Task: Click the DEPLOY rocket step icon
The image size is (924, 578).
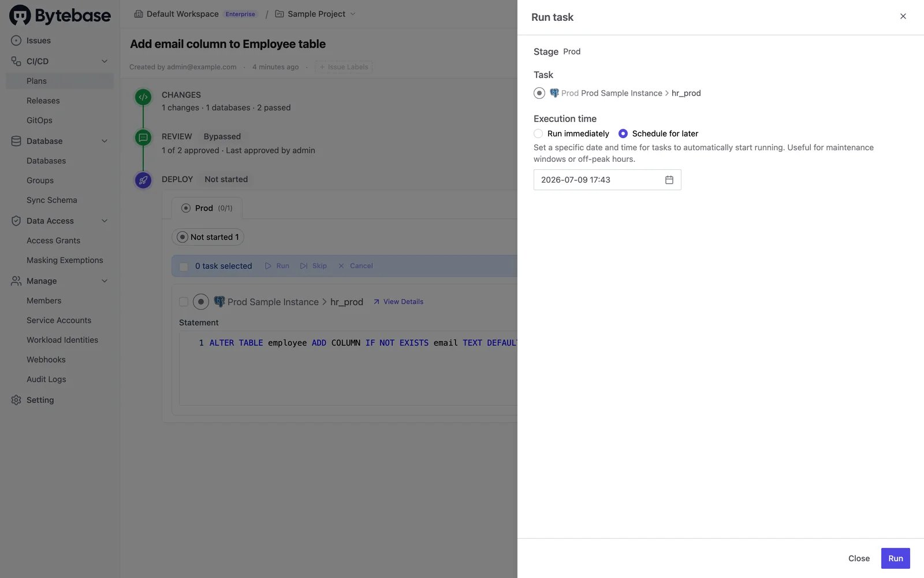Action: coord(143,180)
